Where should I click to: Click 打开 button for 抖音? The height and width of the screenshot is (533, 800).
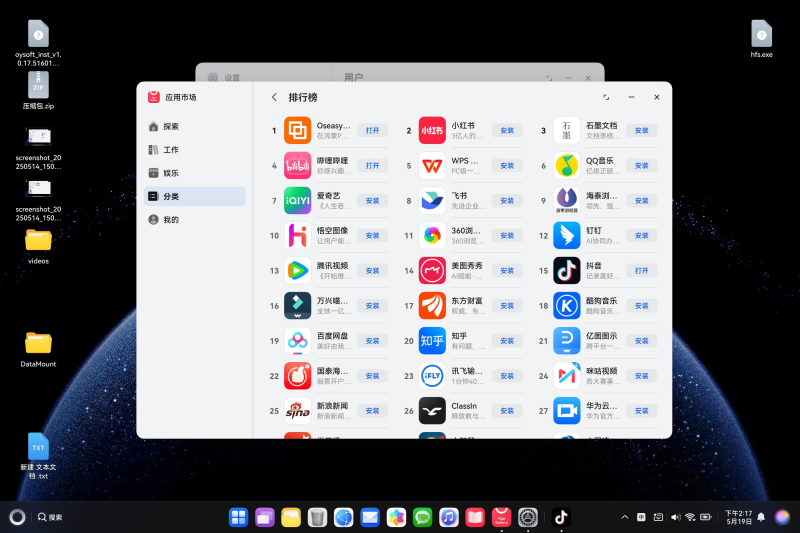click(x=642, y=271)
